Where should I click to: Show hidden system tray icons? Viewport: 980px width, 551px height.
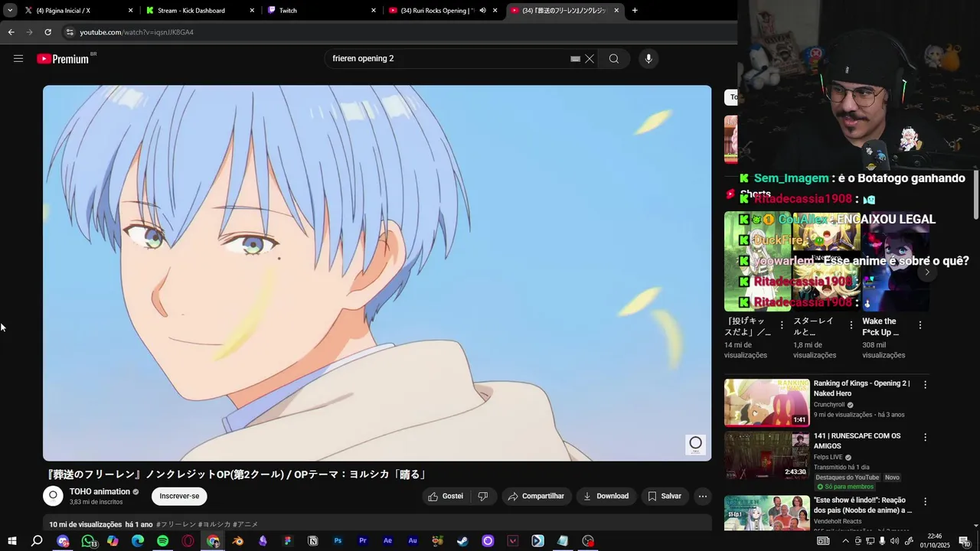845,541
